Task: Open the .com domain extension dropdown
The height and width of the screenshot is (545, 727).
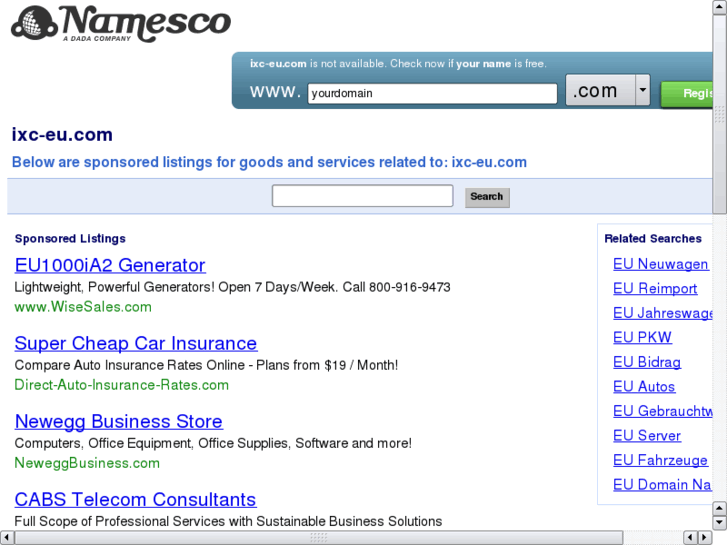Action: click(608, 90)
